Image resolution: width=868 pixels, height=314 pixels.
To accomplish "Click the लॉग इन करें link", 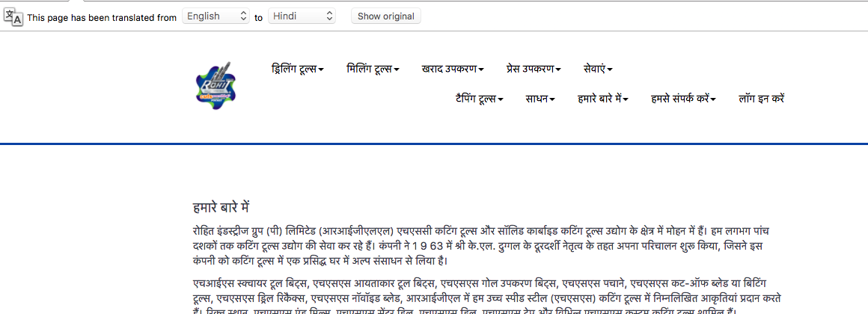I will click(x=761, y=99).
